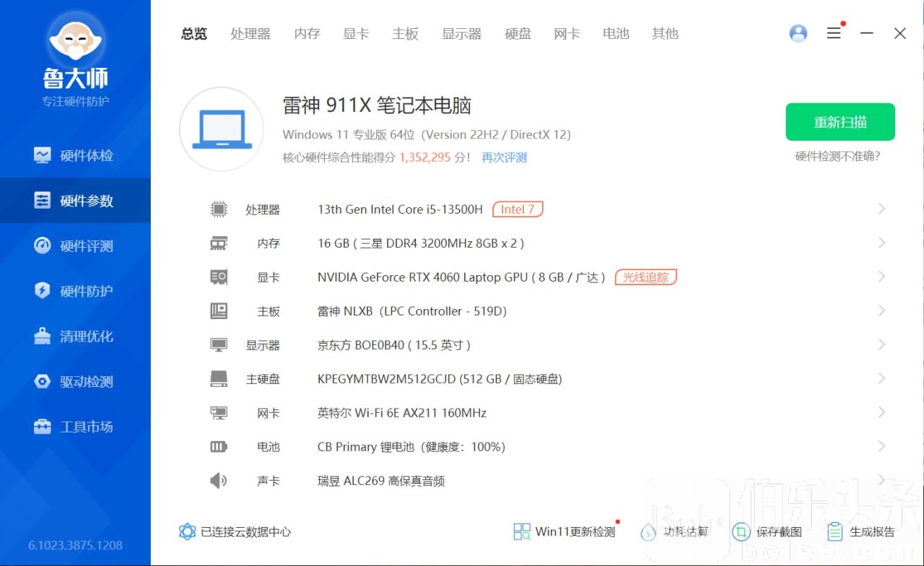Viewport: 924px width, 566px height.
Task: Switch to the 处理器 processor tab
Action: 250,34
